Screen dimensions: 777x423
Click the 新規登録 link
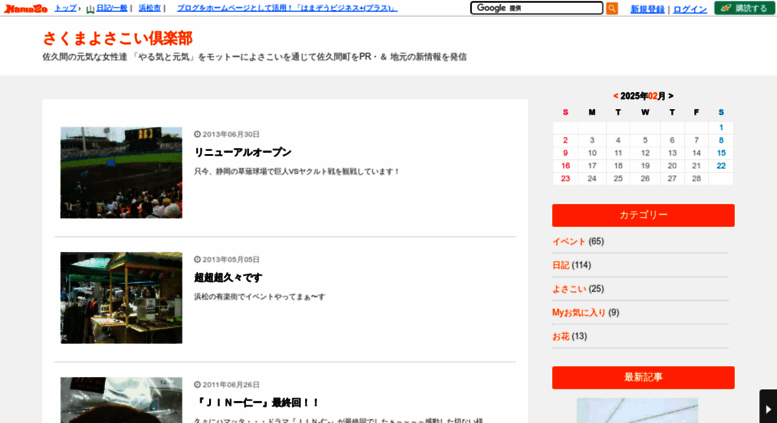click(647, 9)
